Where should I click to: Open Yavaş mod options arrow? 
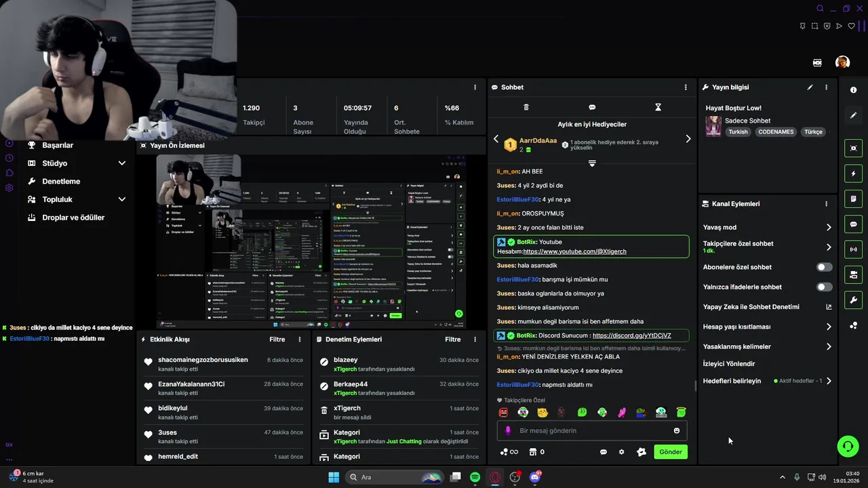829,227
